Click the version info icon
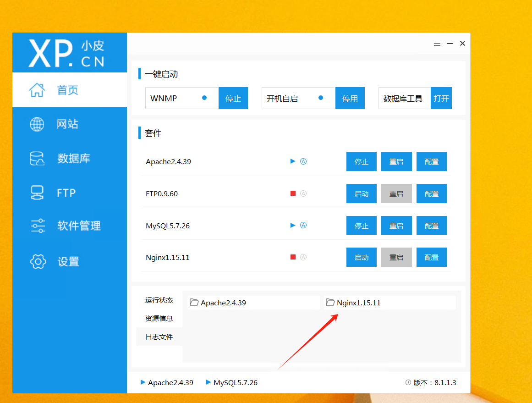The width and height of the screenshot is (532, 403). (408, 383)
